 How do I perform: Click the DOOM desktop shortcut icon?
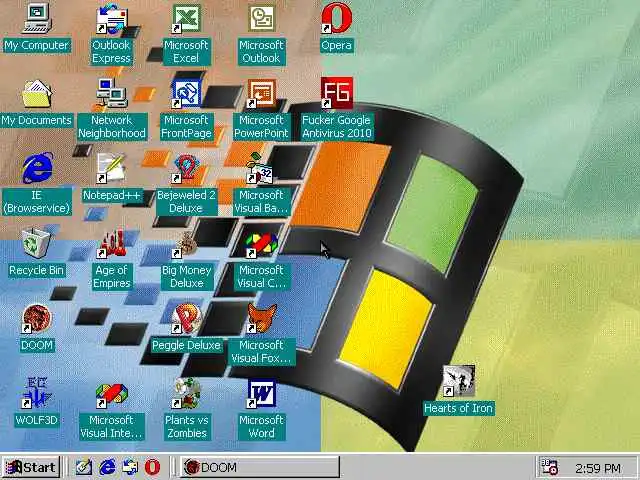click(37, 318)
